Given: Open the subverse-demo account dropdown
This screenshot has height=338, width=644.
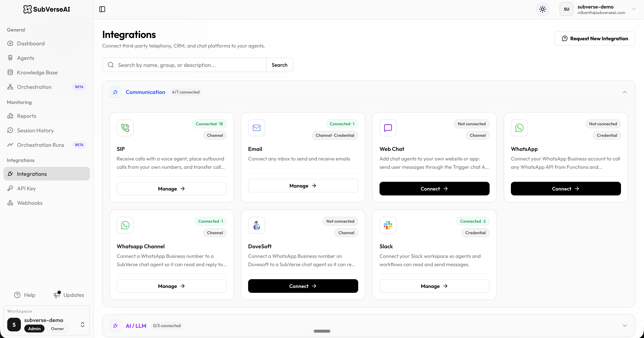Looking at the screenshot, I should pos(598,9).
